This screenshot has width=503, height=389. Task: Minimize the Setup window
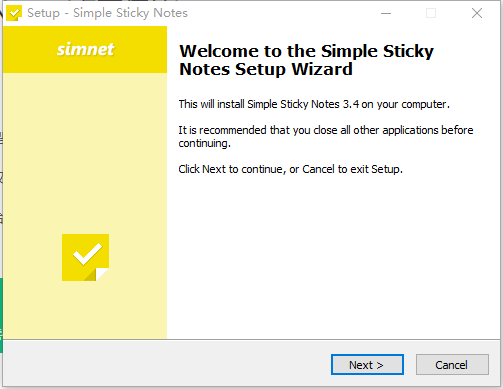[386, 13]
